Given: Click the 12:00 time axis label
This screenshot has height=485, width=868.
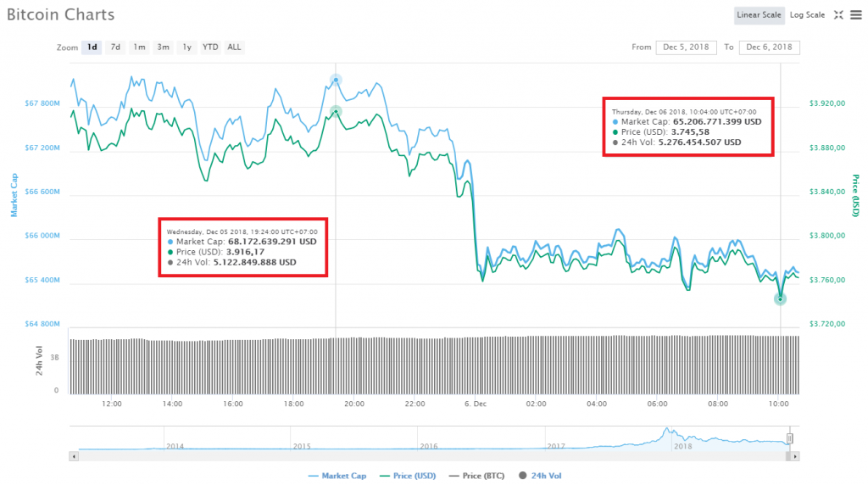Looking at the screenshot, I should [x=112, y=404].
